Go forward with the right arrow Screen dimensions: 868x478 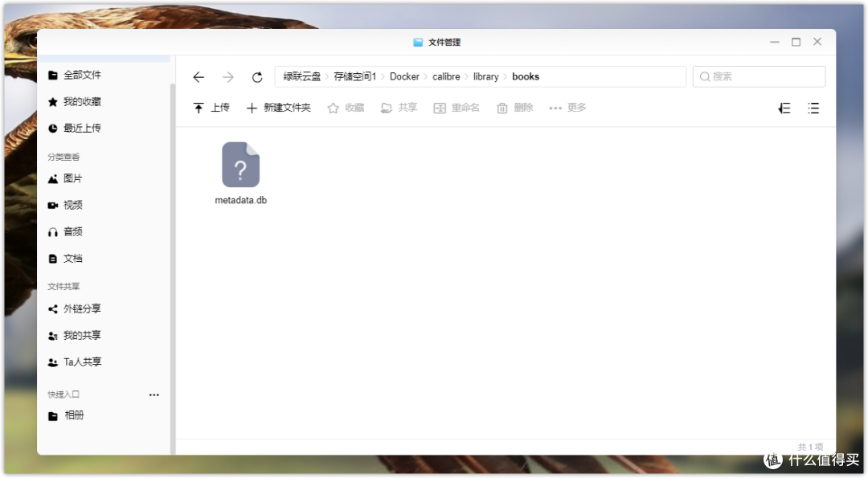click(228, 77)
